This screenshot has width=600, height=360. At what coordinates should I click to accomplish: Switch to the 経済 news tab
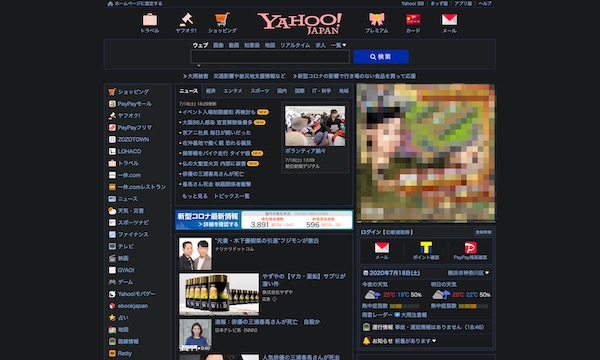210,91
